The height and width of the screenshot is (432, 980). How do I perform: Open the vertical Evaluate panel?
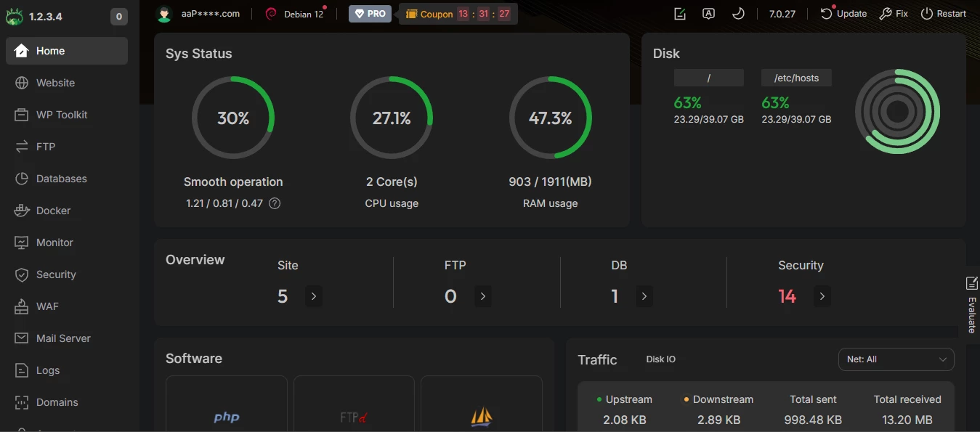pyautogui.click(x=972, y=300)
